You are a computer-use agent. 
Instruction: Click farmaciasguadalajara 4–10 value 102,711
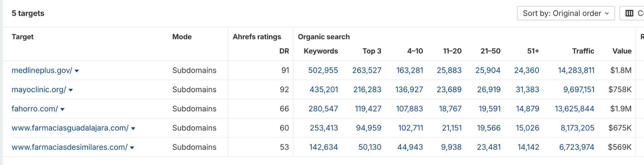[x=410, y=128]
